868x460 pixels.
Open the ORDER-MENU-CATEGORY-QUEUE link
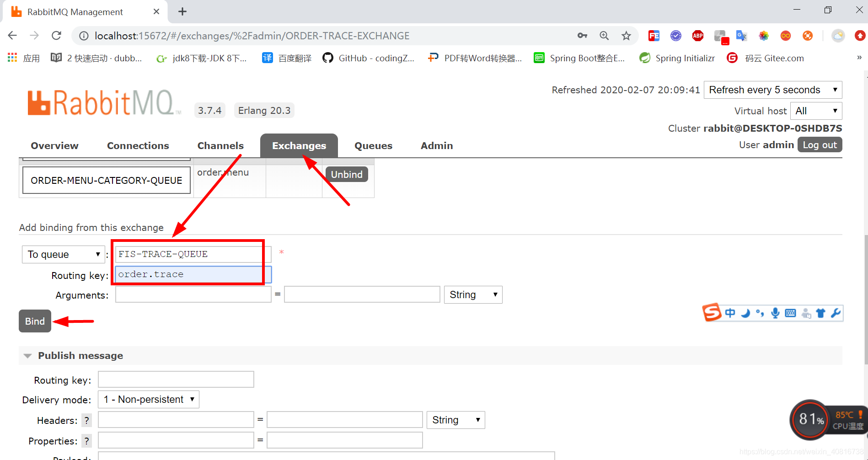(x=107, y=181)
